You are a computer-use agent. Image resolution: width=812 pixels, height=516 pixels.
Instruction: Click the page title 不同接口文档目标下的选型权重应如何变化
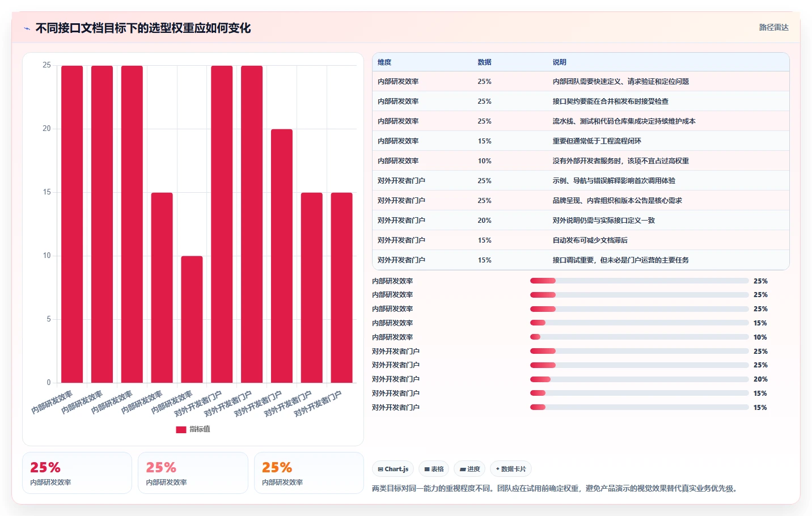click(143, 28)
